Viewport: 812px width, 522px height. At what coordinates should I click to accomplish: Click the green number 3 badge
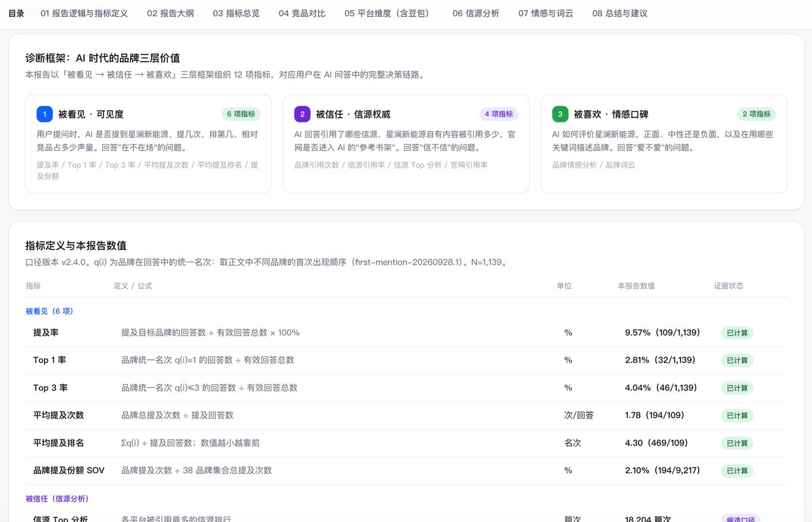(x=560, y=114)
